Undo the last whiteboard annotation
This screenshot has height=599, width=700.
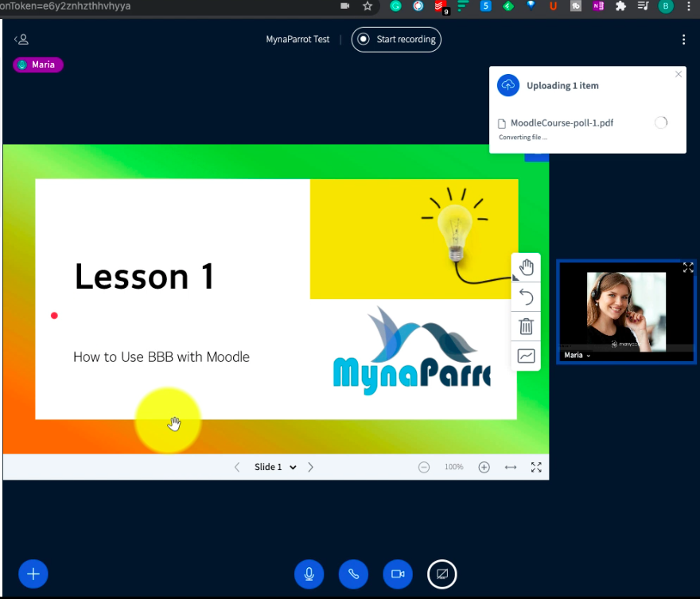pos(527,297)
